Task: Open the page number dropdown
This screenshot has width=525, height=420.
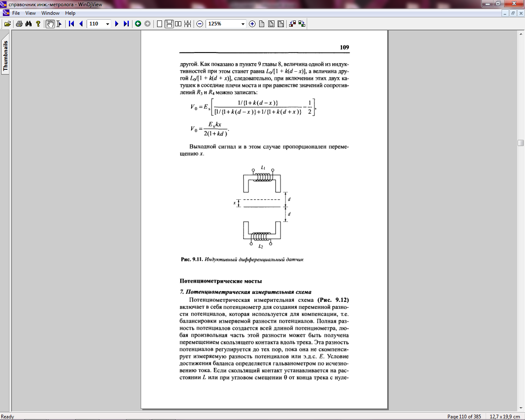Action: pyautogui.click(x=107, y=24)
